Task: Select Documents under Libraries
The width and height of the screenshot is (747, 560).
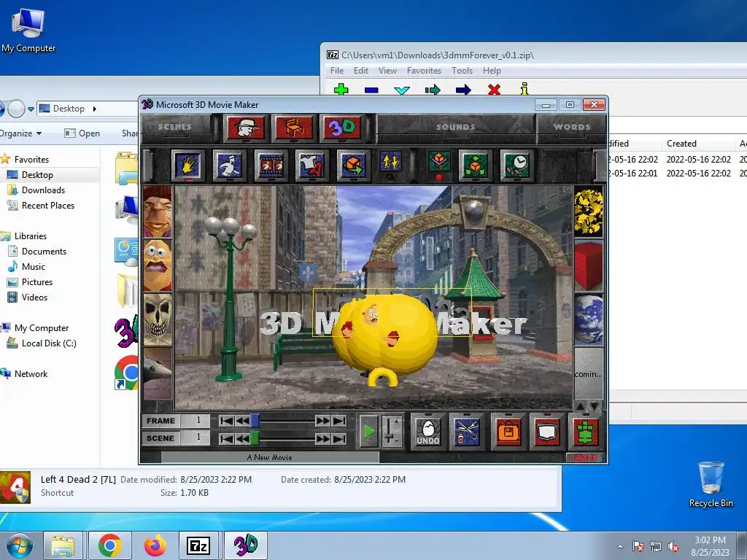Action: click(44, 252)
